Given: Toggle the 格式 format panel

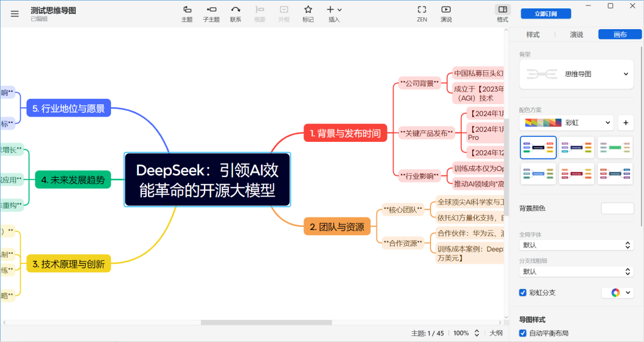Looking at the screenshot, I should pos(503,14).
